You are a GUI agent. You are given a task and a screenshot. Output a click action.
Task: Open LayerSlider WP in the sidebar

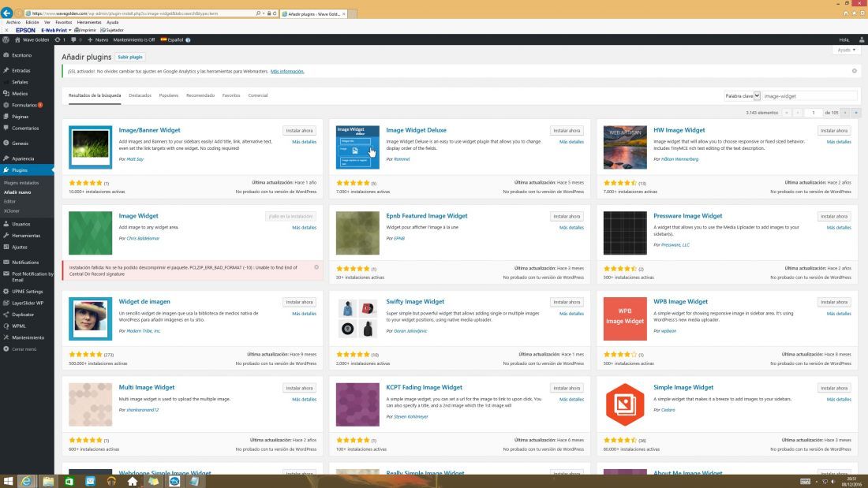click(x=27, y=303)
